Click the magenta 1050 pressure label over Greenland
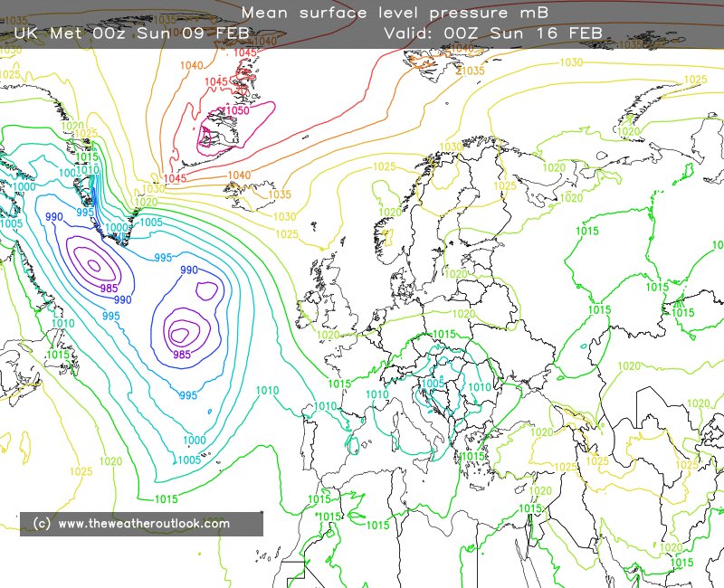The image size is (724, 588). coord(238,110)
